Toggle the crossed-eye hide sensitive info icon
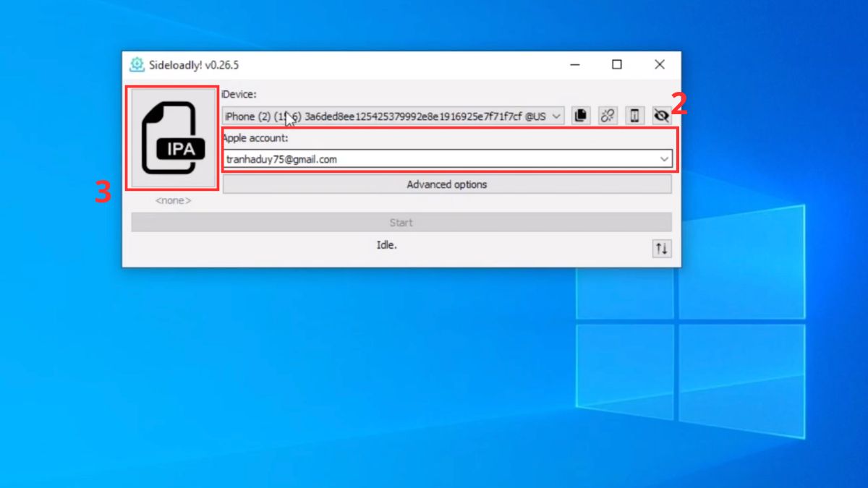 click(x=661, y=116)
